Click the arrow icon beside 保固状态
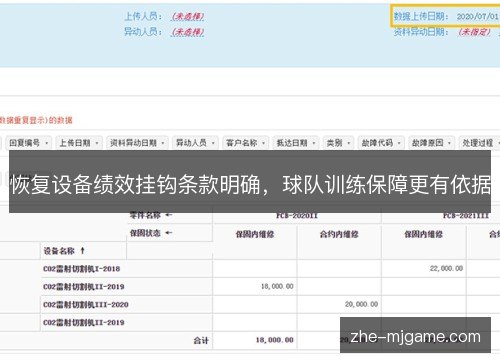 pyautogui.click(x=169, y=233)
